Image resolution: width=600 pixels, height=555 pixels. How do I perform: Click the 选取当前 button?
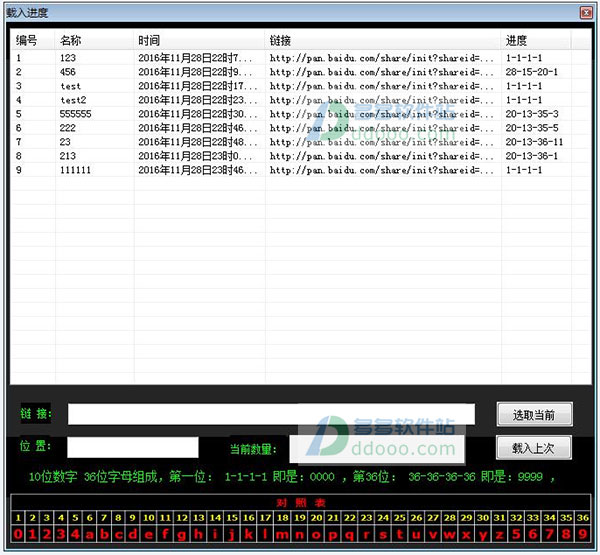point(534,414)
